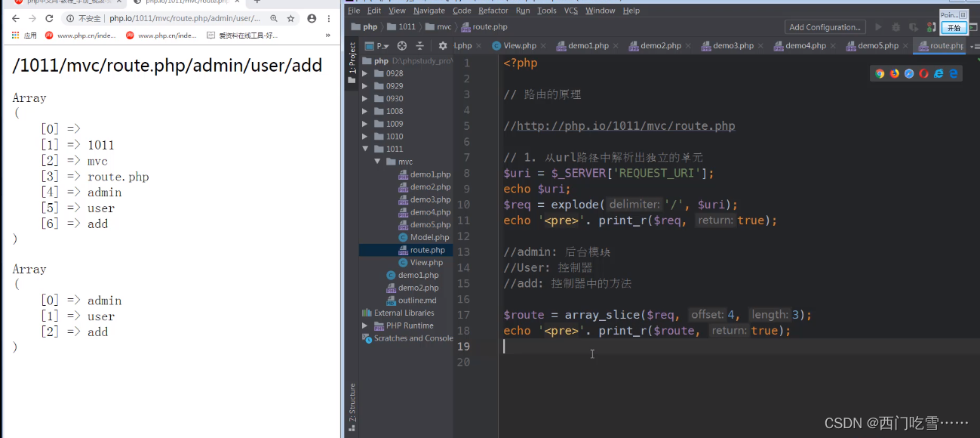The image size is (980, 438).
Task: Open Scratches and Consoles node
Action: click(408, 338)
